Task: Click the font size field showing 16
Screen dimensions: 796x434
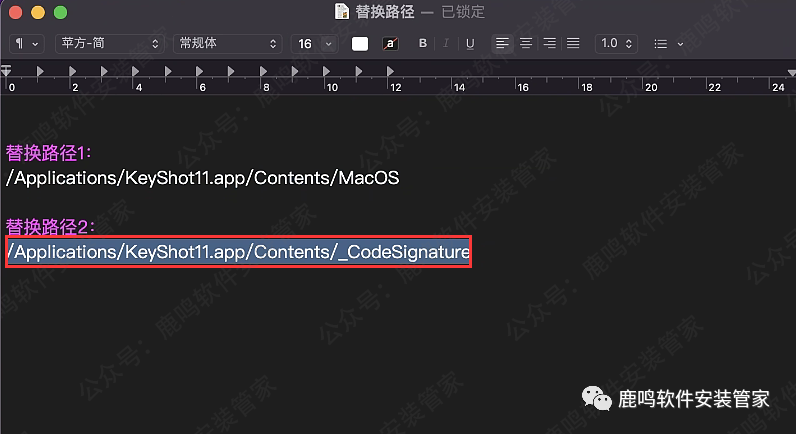Action: (x=306, y=44)
